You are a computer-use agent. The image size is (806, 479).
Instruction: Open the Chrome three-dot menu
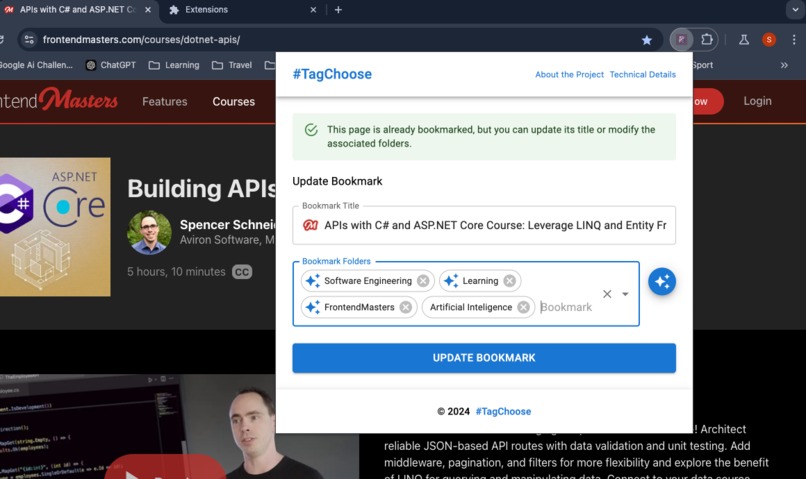click(x=794, y=40)
